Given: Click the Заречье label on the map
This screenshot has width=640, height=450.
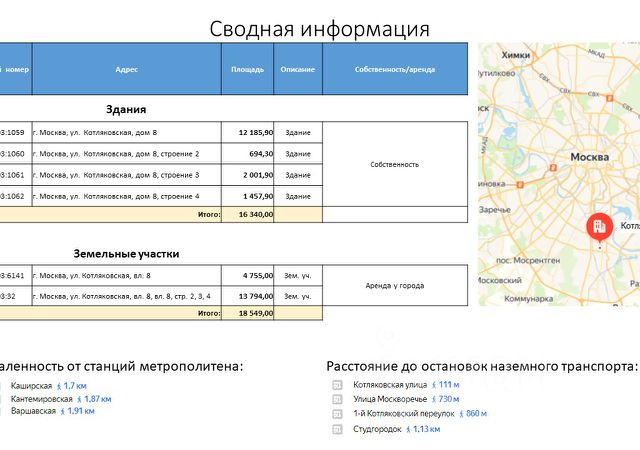Looking at the screenshot, I should pos(495,210).
